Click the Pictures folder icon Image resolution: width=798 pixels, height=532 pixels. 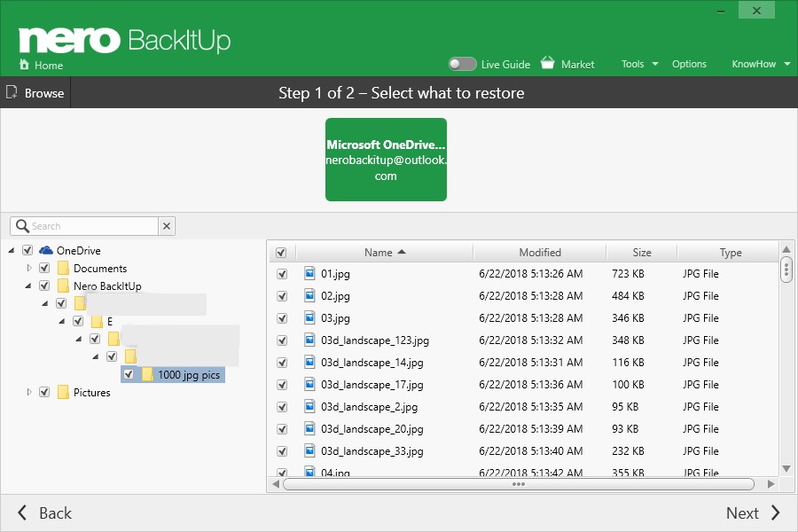[x=63, y=392]
